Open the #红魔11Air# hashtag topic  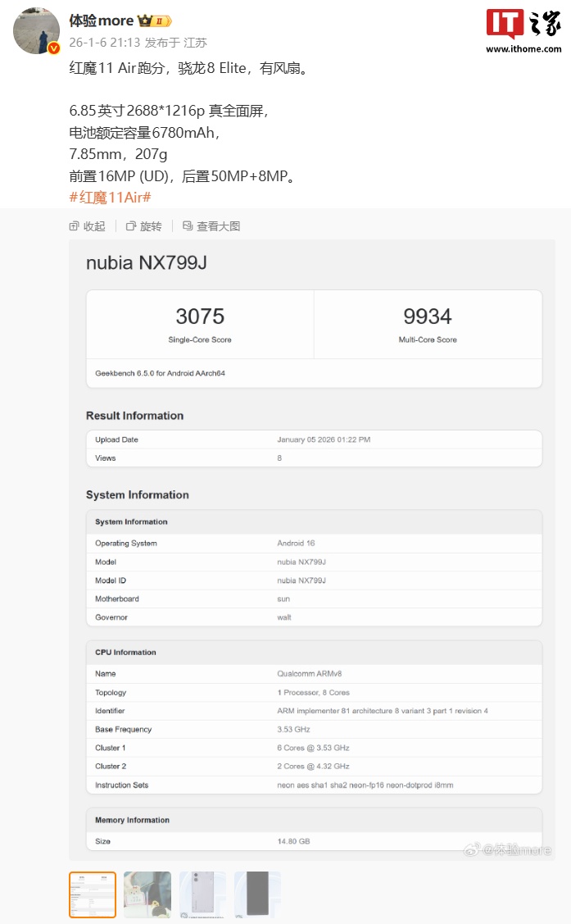110,197
